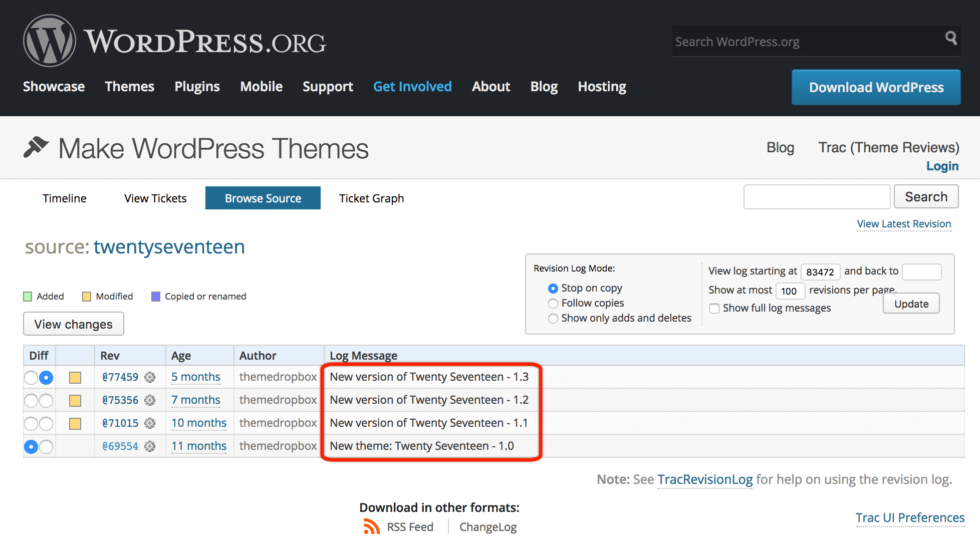The width and height of the screenshot is (980, 539).
Task: Click the RSS Feed orange icon
Action: click(x=371, y=526)
